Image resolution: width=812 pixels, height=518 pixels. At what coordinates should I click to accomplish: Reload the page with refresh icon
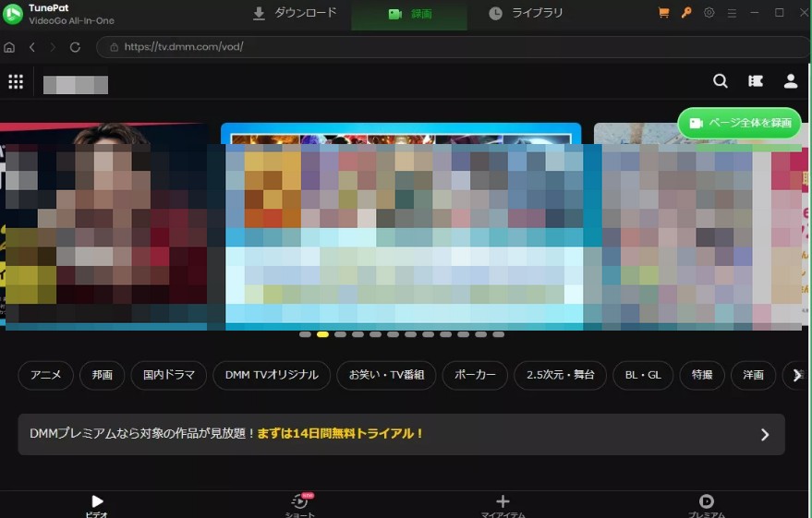coord(75,47)
